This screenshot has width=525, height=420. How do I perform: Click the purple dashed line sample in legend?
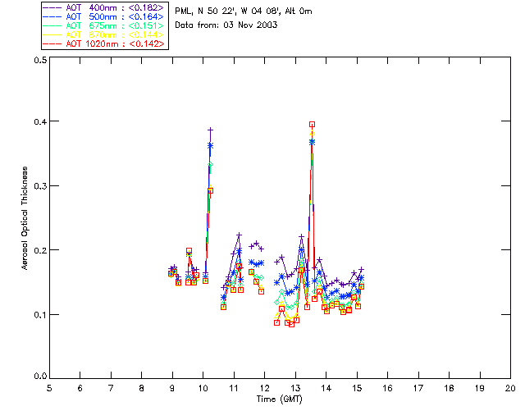coord(52,7)
